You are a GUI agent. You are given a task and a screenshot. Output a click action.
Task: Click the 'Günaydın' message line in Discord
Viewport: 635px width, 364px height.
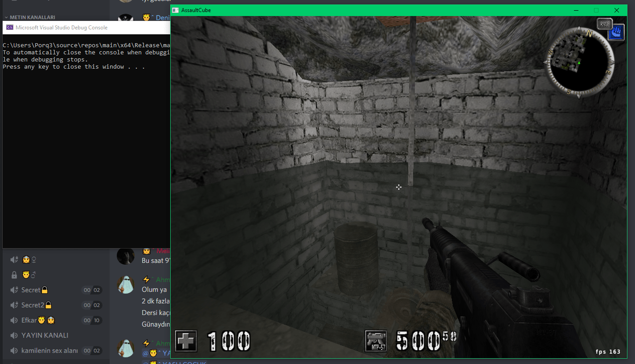tap(156, 324)
